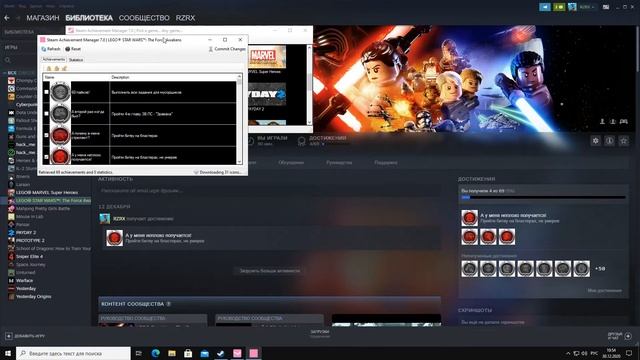
Task: Select Sniper Elite 4 in the library list
Action: click(x=29, y=256)
